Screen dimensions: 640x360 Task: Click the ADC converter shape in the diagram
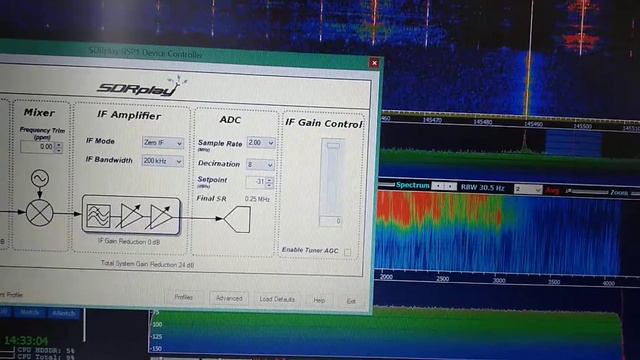tap(237, 219)
